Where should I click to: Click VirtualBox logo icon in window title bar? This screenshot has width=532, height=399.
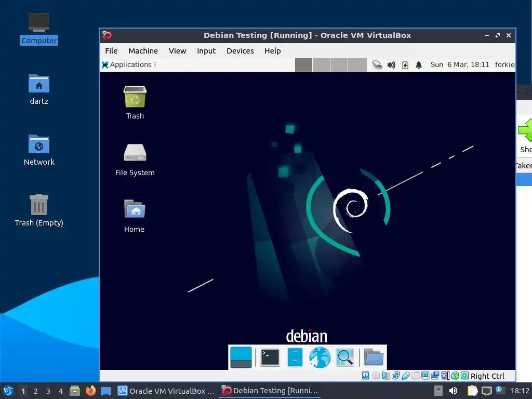107,35
